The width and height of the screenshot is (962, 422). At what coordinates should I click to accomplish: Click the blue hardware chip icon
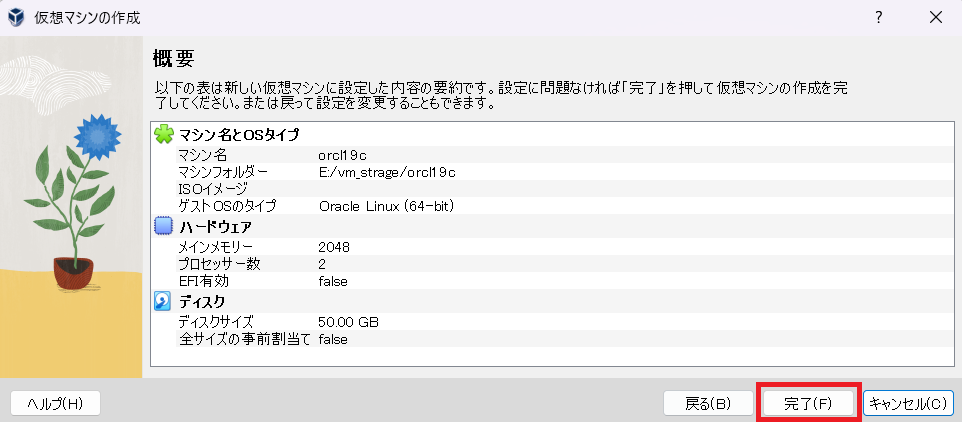[x=164, y=227]
